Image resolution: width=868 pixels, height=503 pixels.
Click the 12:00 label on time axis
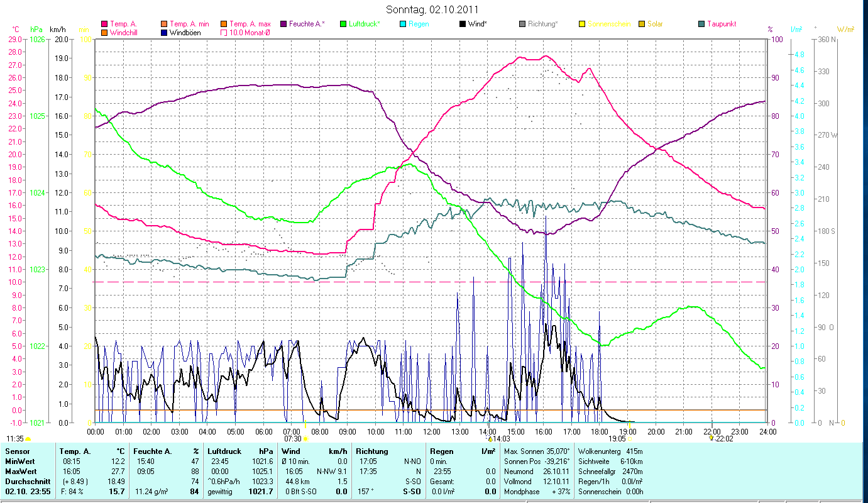point(431,432)
